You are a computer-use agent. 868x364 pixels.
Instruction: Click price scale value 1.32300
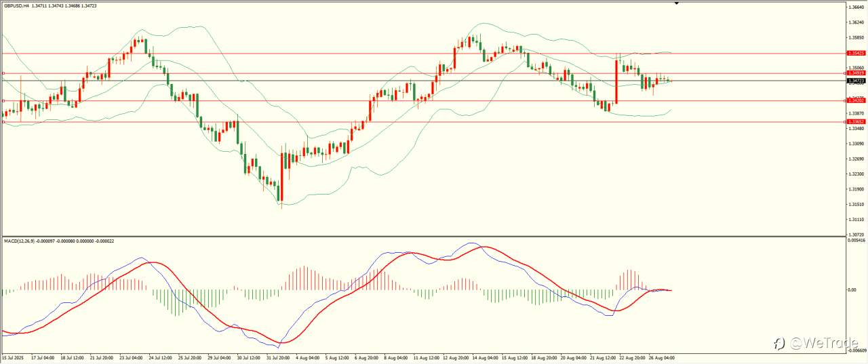(856, 174)
